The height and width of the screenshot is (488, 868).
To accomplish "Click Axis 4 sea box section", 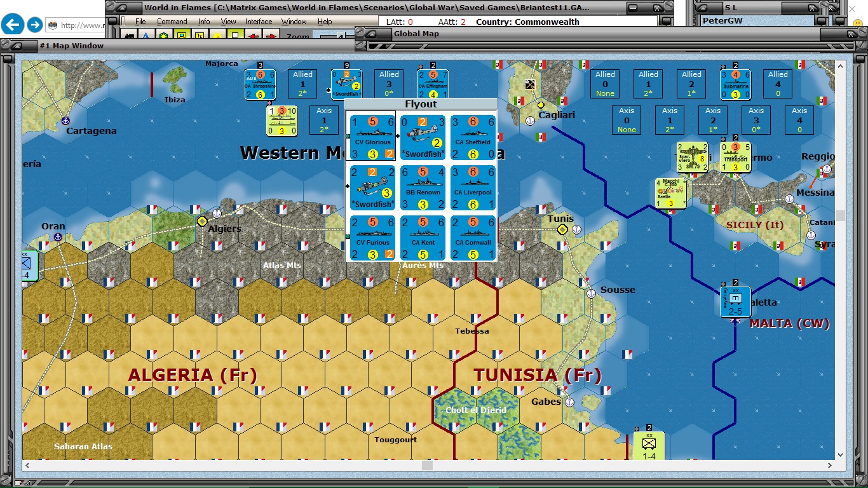I will (x=799, y=121).
